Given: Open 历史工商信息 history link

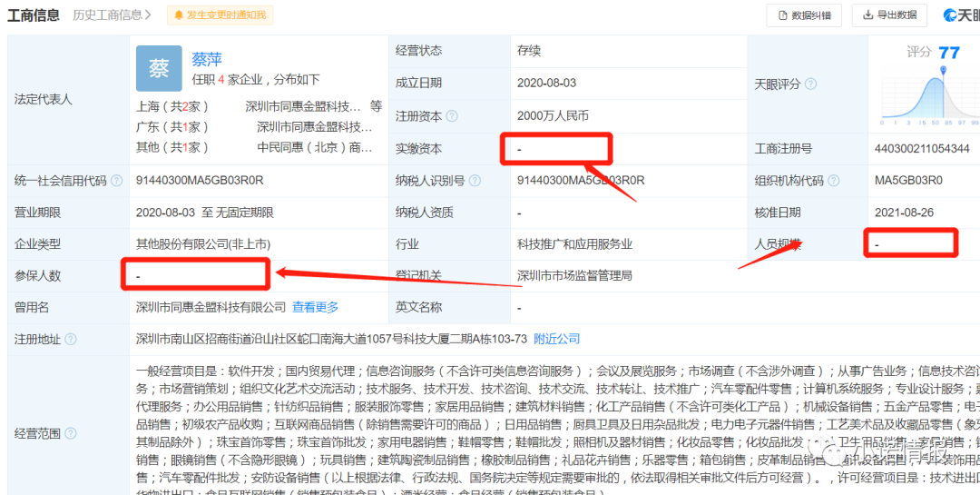Looking at the screenshot, I should [x=112, y=15].
